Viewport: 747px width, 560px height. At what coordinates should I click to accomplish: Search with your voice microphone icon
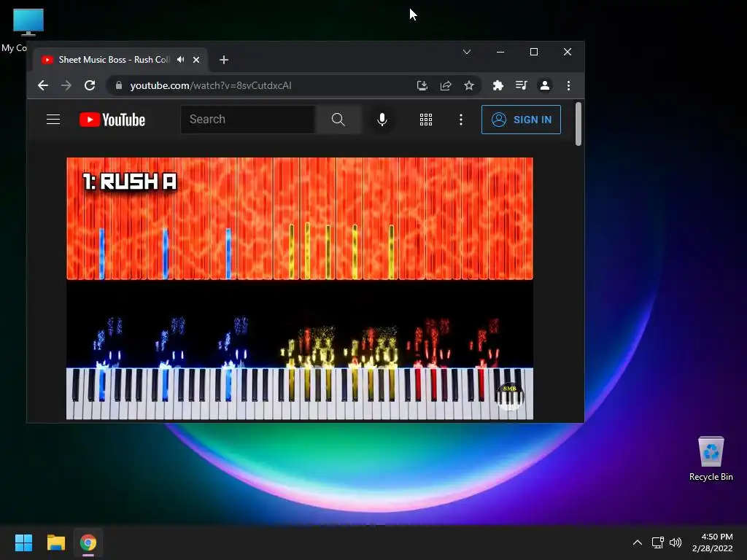[382, 120]
